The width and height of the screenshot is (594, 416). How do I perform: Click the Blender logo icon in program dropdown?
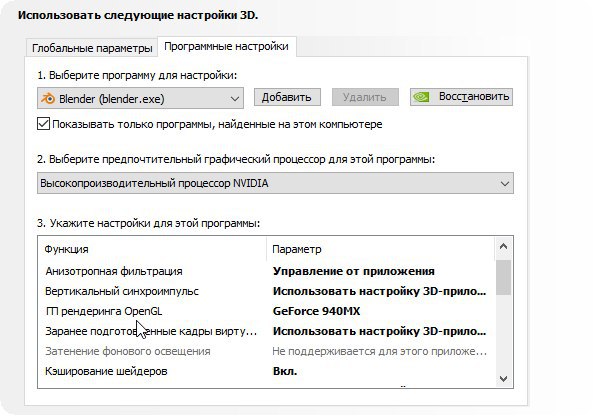pyautogui.click(x=48, y=99)
